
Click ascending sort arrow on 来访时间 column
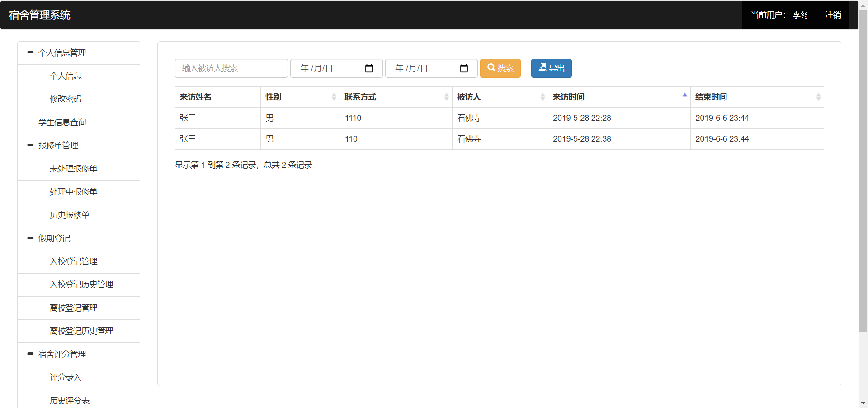tap(685, 95)
